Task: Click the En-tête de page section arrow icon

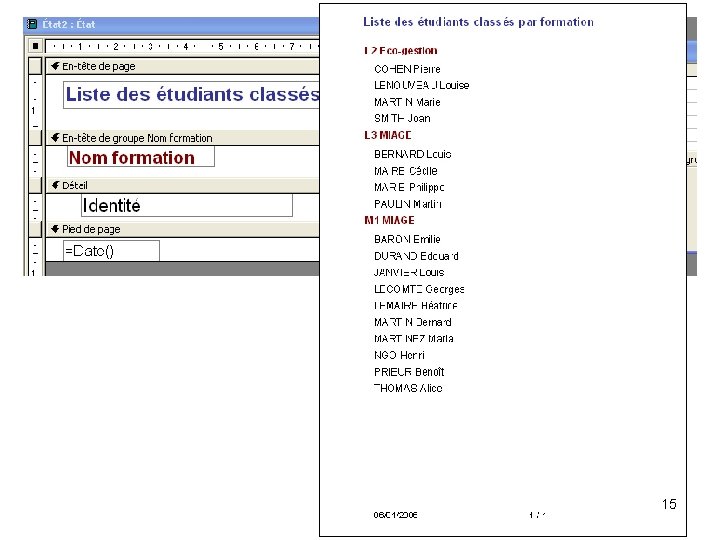Action: [55, 66]
